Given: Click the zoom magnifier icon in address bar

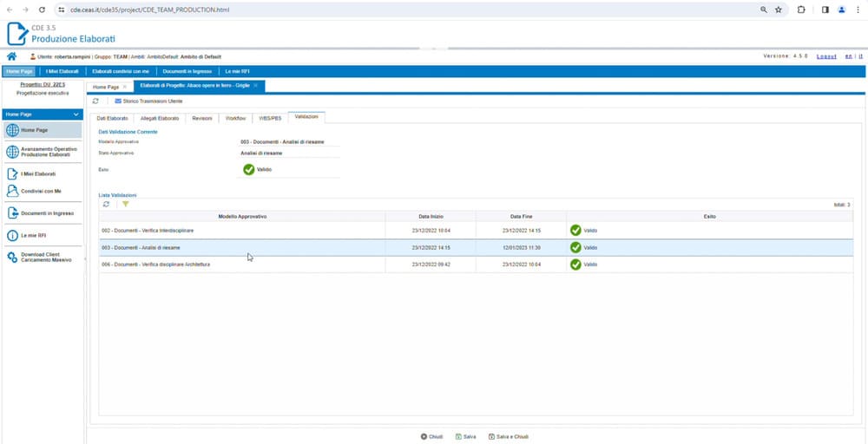Looking at the screenshot, I should click(763, 10).
